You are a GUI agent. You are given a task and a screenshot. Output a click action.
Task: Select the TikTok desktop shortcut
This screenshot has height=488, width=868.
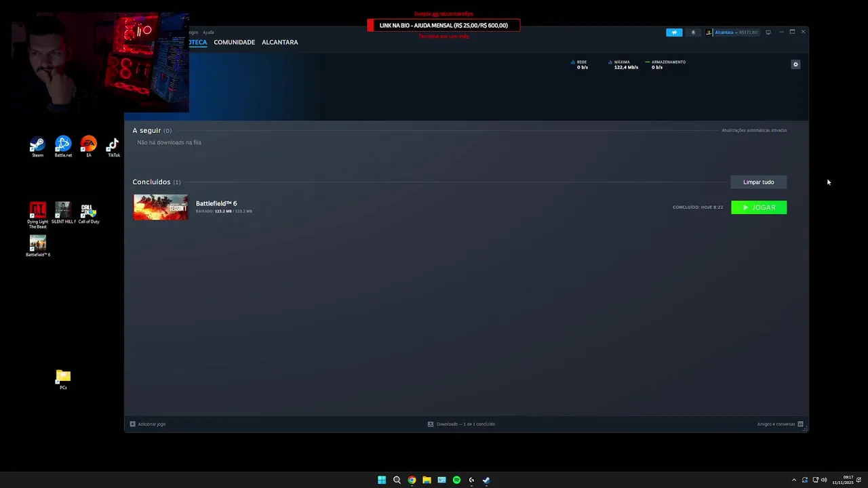(113, 146)
